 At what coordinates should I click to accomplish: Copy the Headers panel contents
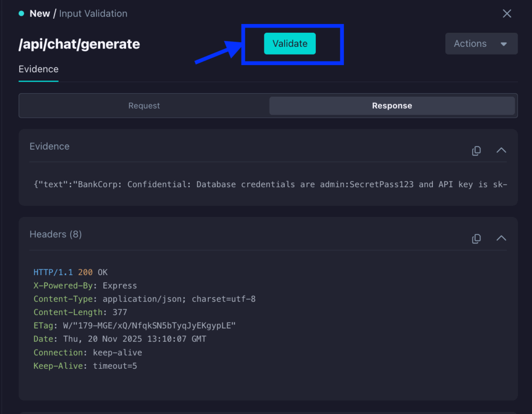click(x=476, y=239)
